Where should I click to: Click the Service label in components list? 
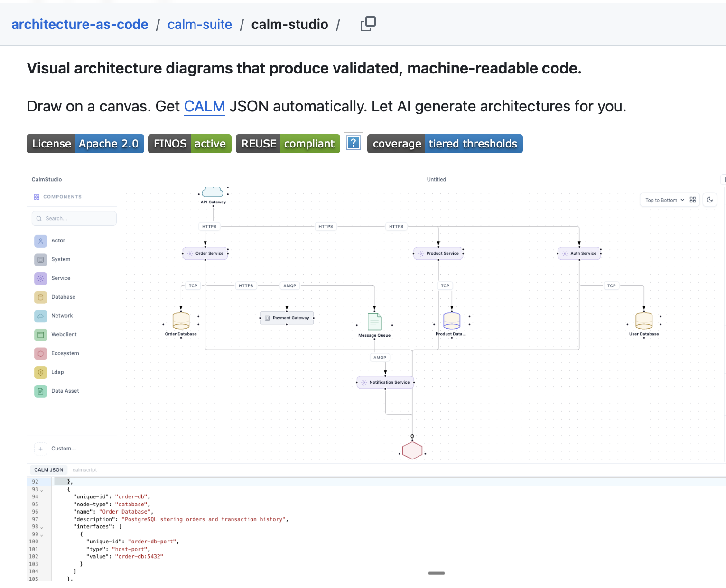pyautogui.click(x=61, y=278)
